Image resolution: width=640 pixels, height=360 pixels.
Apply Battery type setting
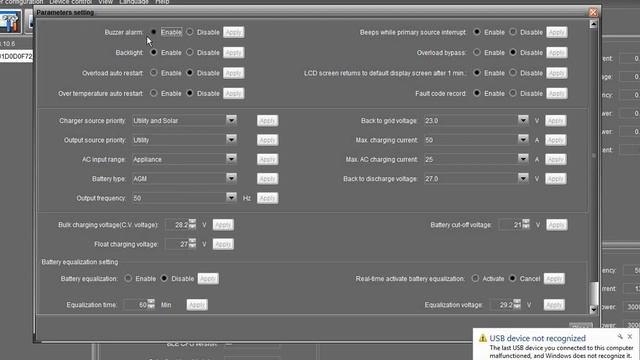pos(267,179)
